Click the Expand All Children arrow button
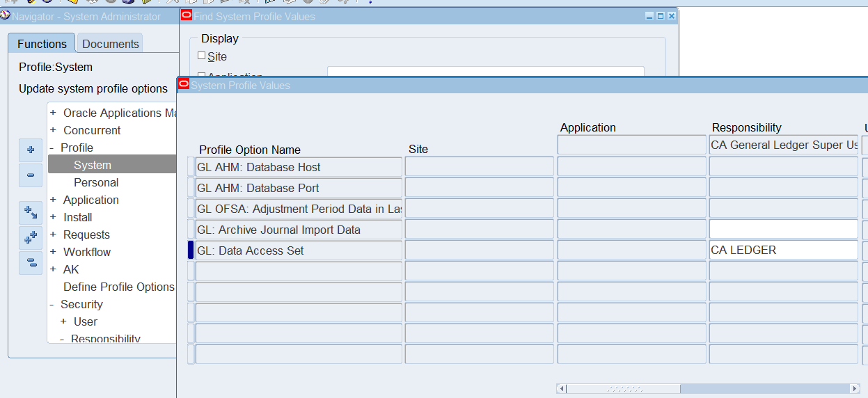Viewport: 868px width, 398px height. point(31,213)
